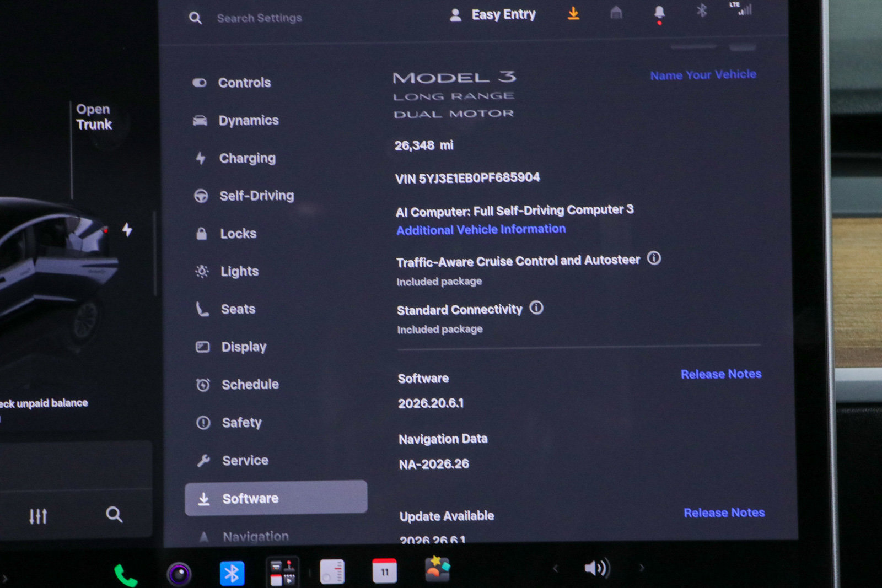This screenshot has width=882, height=588.
Task: Open the Easy Entry driver profile
Action: (493, 15)
